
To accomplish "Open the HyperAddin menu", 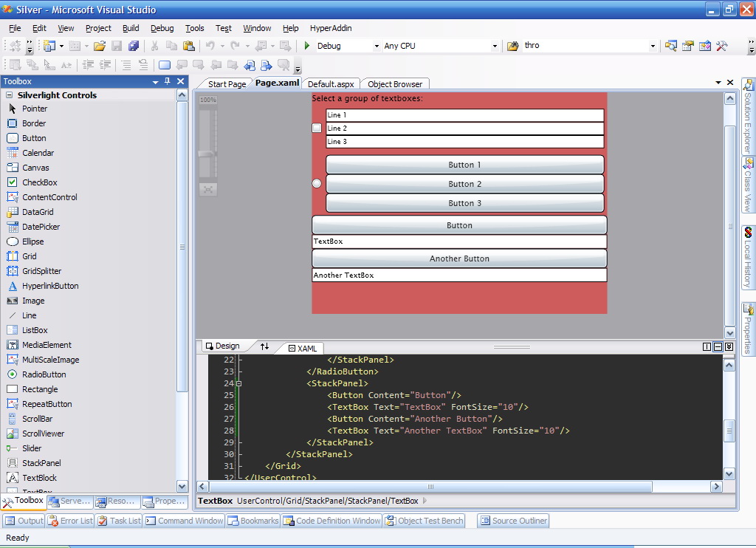I will [331, 28].
